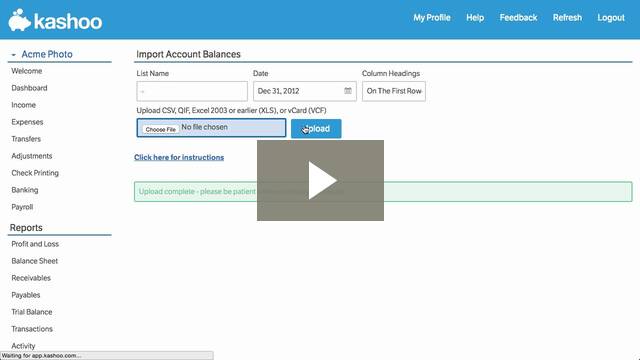Open the Feedback menu item
The image size is (640, 360).
pyautogui.click(x=518, y=18)
